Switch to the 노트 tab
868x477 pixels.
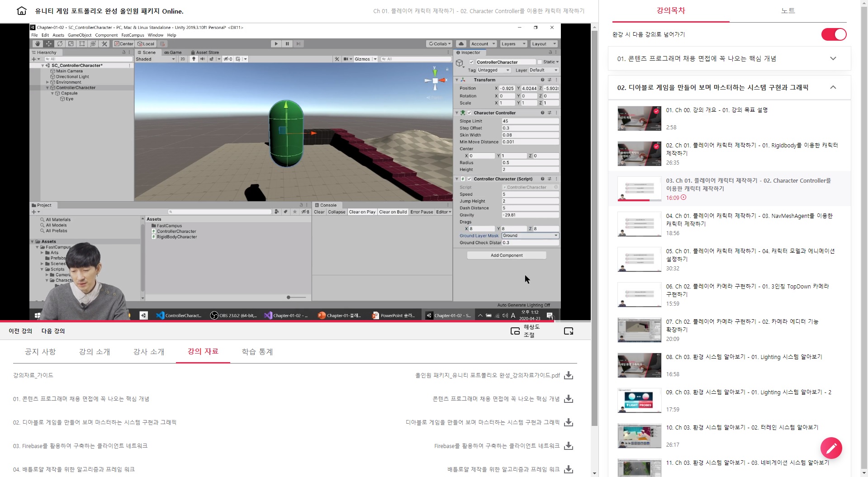(x=787, y=11)
